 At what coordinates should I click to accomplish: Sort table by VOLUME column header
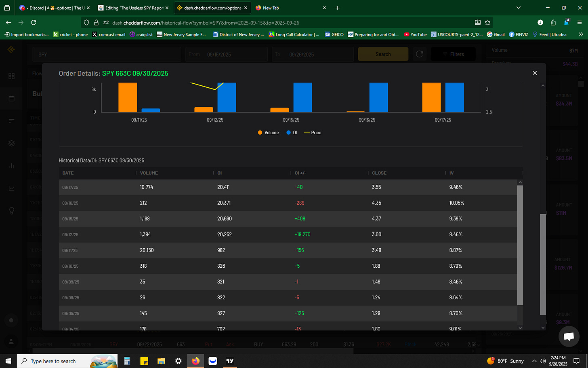pos(149,173)
